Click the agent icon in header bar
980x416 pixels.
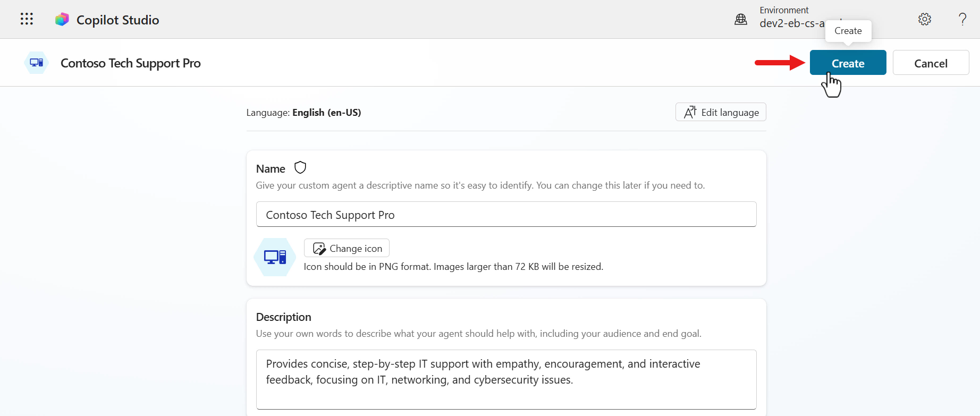[36, 63]
